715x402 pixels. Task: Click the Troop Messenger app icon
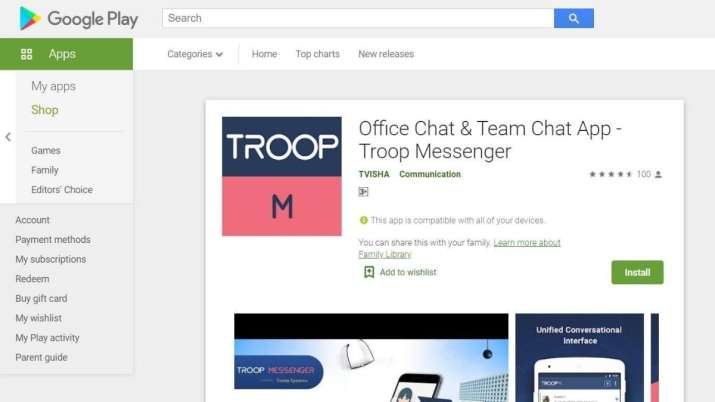pos(282,176)
